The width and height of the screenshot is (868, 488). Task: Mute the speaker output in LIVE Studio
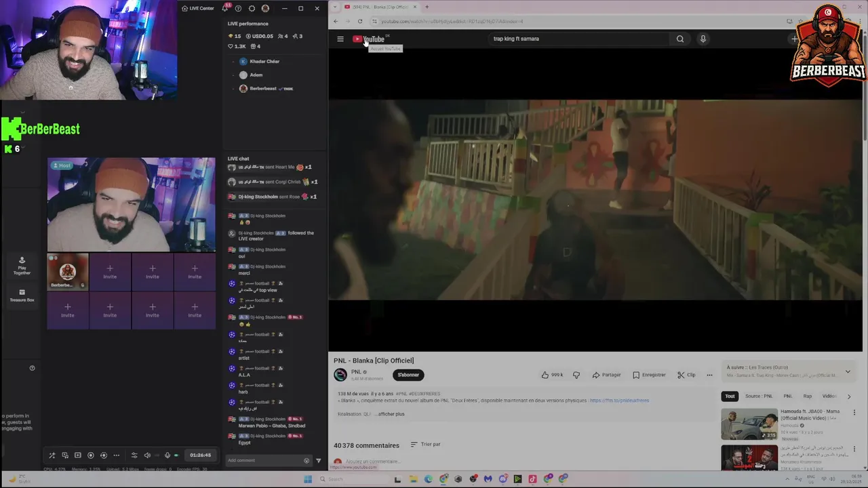click(147, 455)
